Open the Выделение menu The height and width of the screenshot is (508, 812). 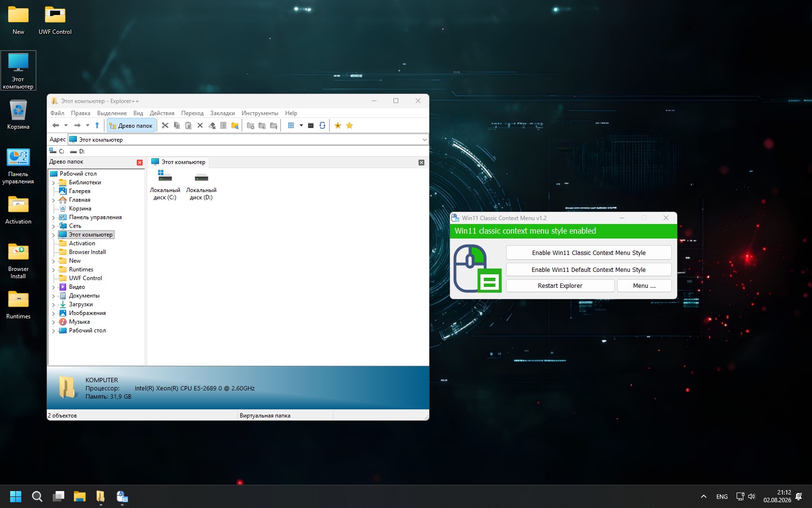(112, 113)
